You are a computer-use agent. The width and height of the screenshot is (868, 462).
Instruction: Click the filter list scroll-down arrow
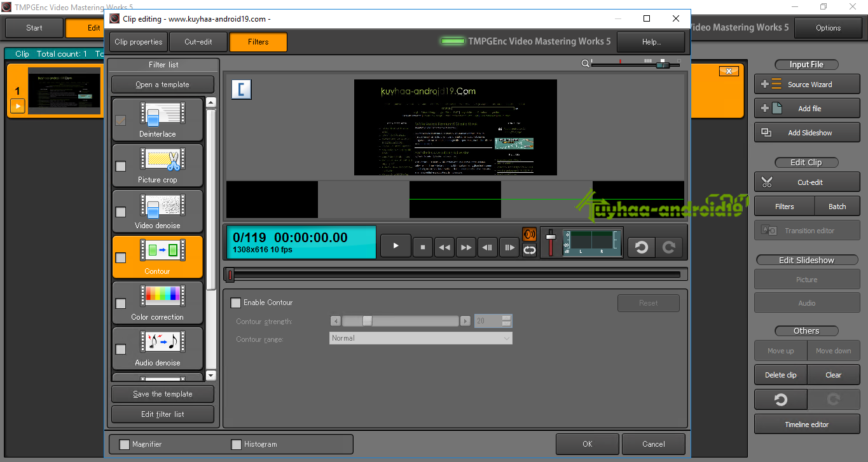(x=211, y=375)
